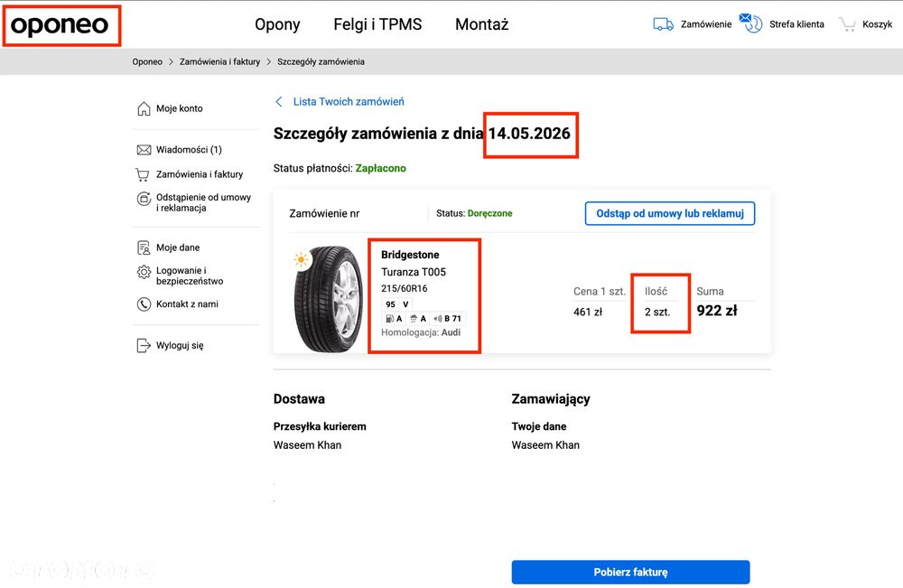Open the Felgi i TPMS menu
Image resolution: width=903 pixels, height=588 pixels.
(x=377, y=24)
